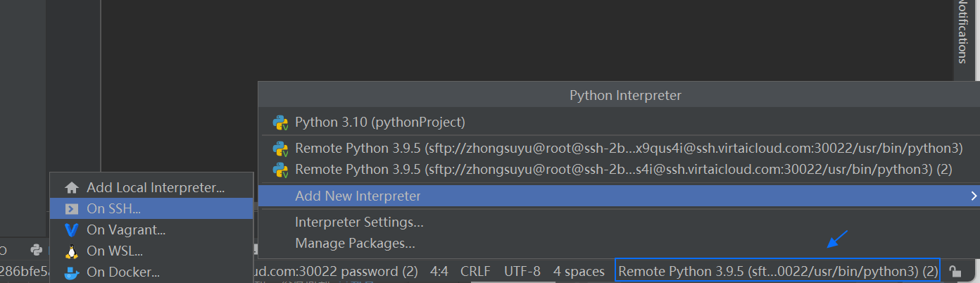The height and width of the screenshot is (283, 980).
Task: Click the Docker whale icon
Action: pos(71,272)
